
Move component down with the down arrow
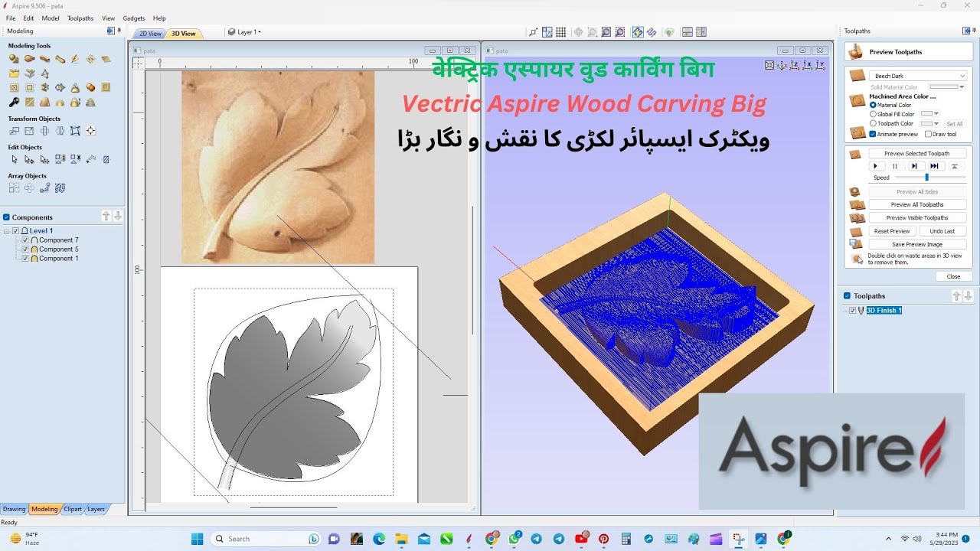click(x=118, y=217)
